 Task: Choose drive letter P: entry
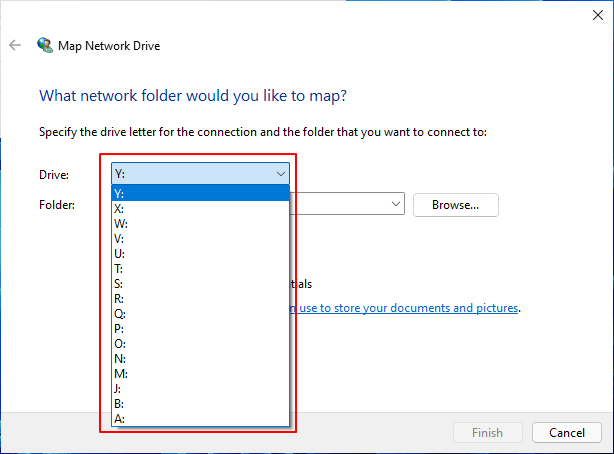[200, 329]
